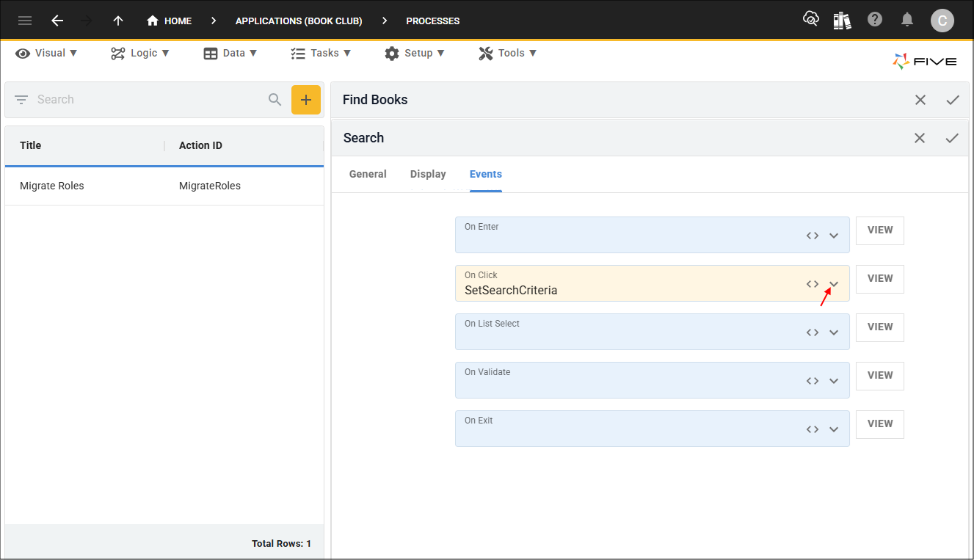Open the Data menu
Viewport: 974px width, 560px height.
tap(230, 53)
